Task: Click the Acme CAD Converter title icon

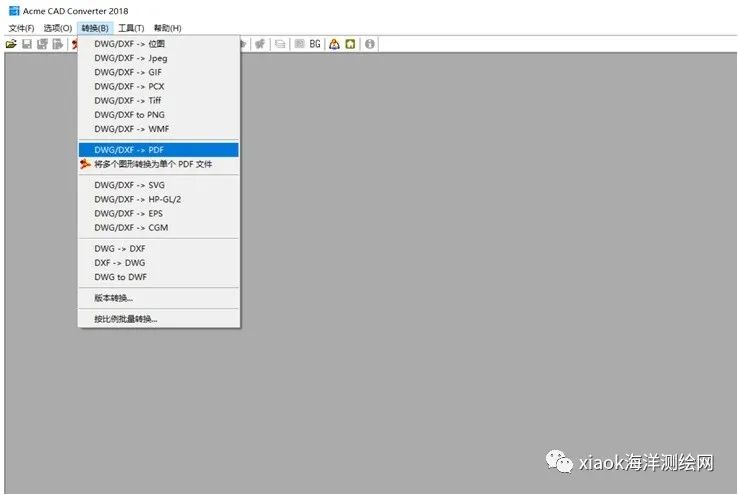Action: pyautogui.click(x=14, y=11)
